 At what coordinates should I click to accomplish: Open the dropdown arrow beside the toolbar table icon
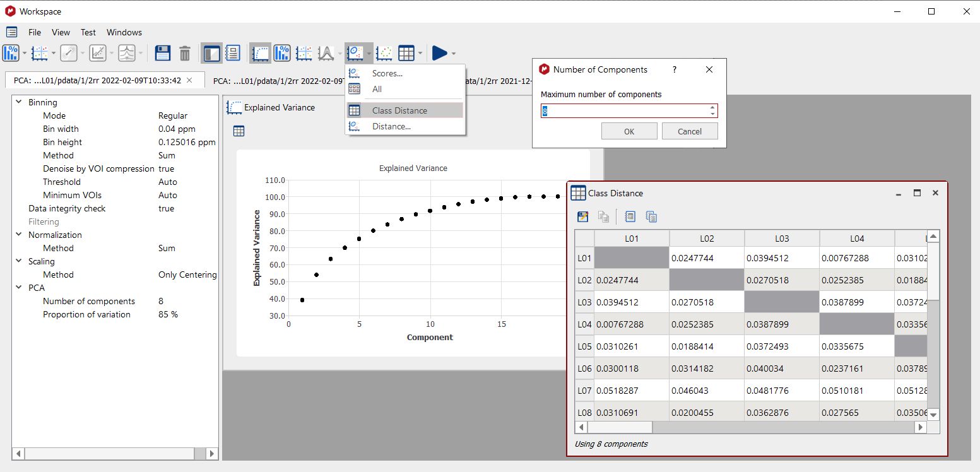point(420,54)
